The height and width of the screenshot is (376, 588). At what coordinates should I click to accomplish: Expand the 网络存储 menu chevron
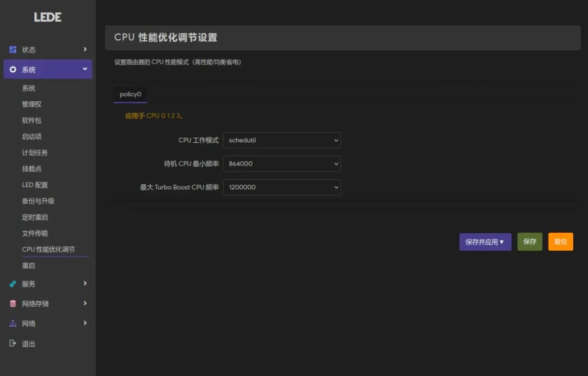coord(85,303)
